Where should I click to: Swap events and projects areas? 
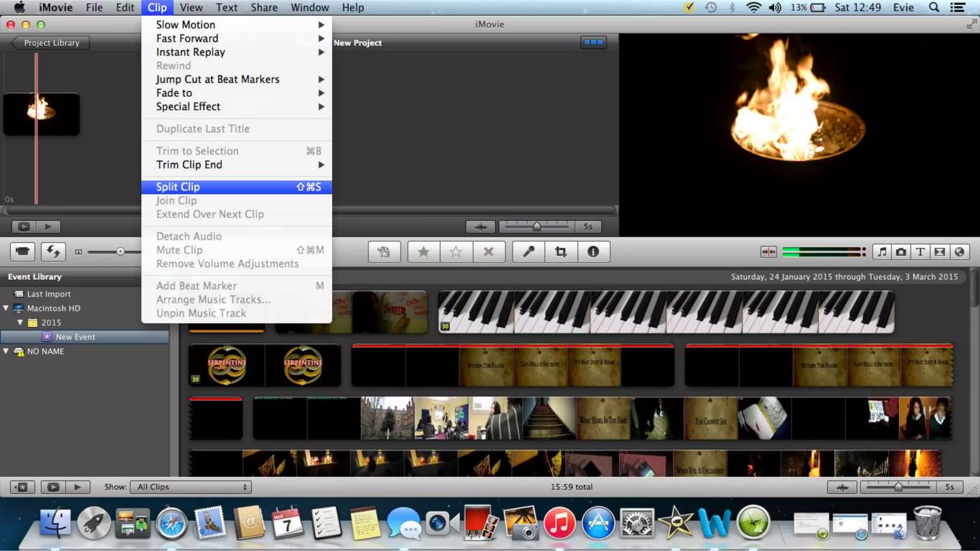coord(53,252)
